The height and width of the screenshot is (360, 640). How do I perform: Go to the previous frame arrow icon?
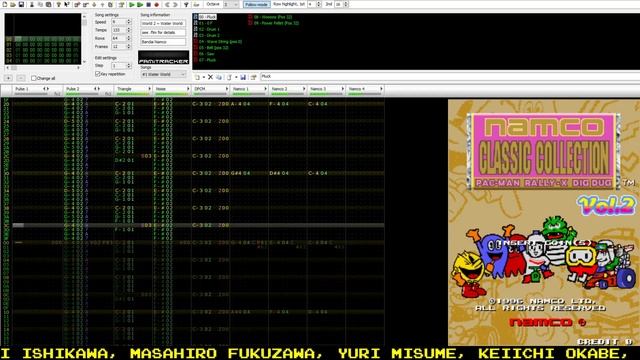coord(167,4)
